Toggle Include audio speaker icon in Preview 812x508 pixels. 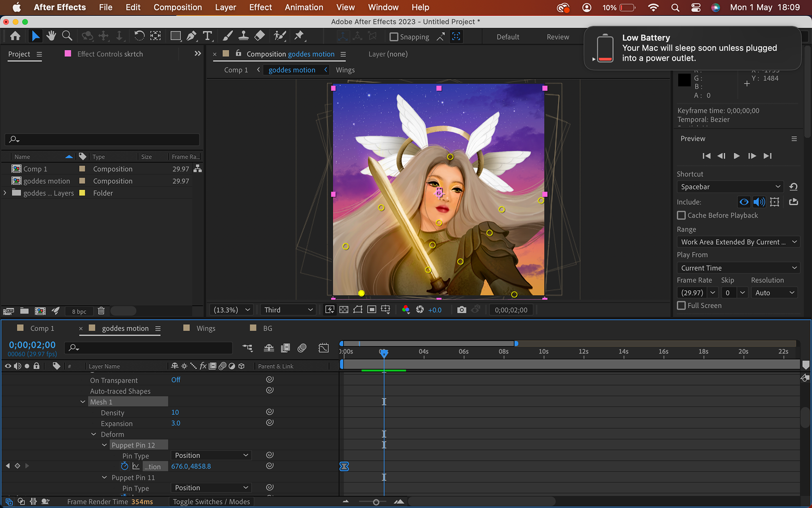click(x=759, y=202)
